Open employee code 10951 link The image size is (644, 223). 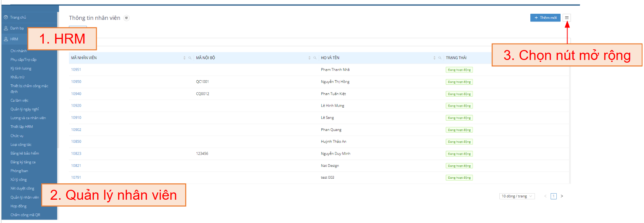pyautogui.click(x=76, y=70)
